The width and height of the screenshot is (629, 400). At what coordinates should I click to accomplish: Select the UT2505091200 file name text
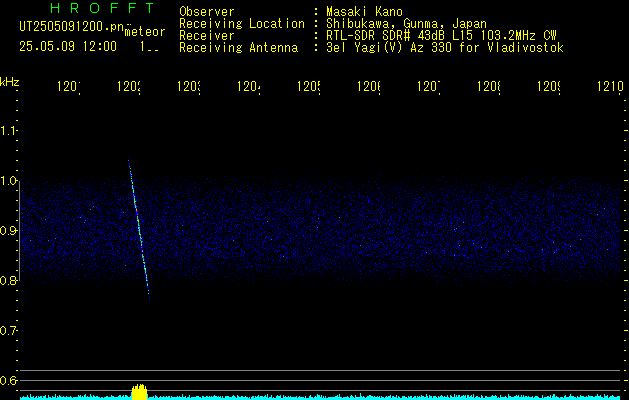[x=72, y=27]
